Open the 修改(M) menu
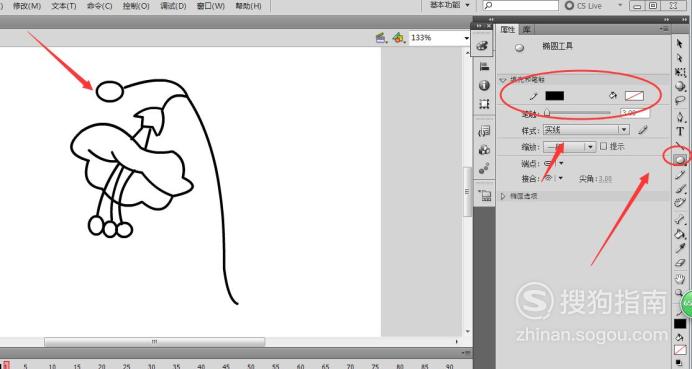692x369 pixels. pyautogui.click(x=27, y=6)
